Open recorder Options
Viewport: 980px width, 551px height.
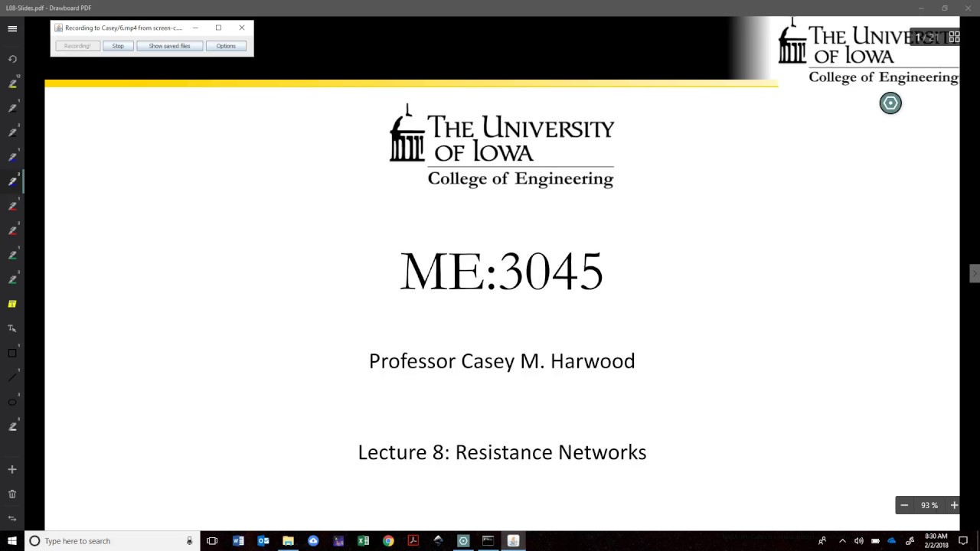click(x=226, y=46)
